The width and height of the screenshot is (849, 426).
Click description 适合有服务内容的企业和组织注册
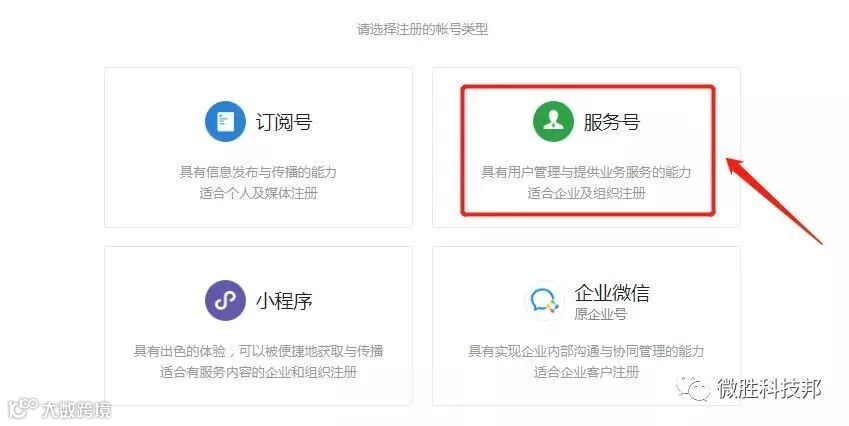pyautogui.click(x=258, y=372)
